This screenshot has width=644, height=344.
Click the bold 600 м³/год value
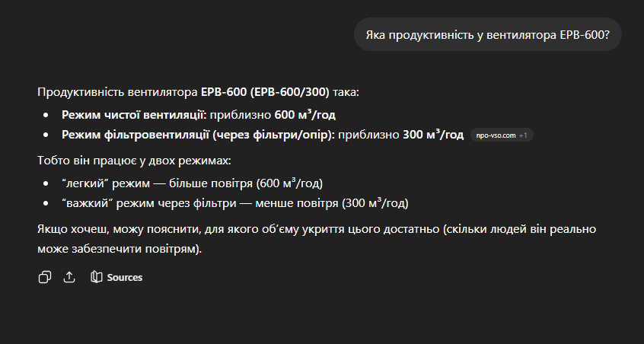[304, 115]
